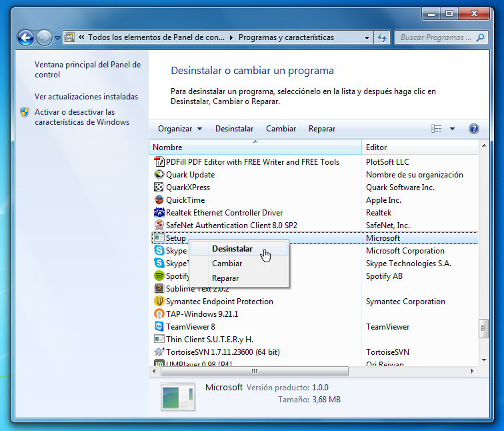Click the SafeNet Authentication Client icon
The height and width of the screenshot is (431, 504).
[x=159, y=226]
